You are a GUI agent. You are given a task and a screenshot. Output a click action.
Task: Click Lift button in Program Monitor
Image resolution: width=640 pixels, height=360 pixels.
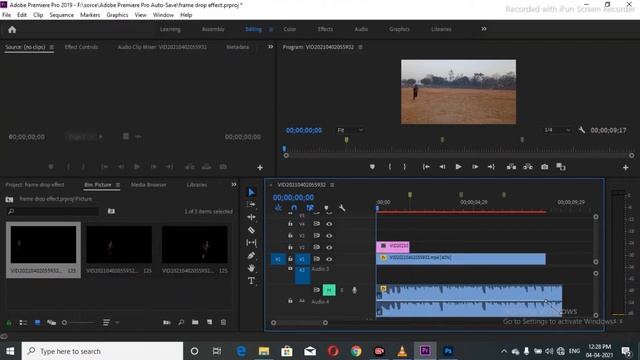(511, 167)
